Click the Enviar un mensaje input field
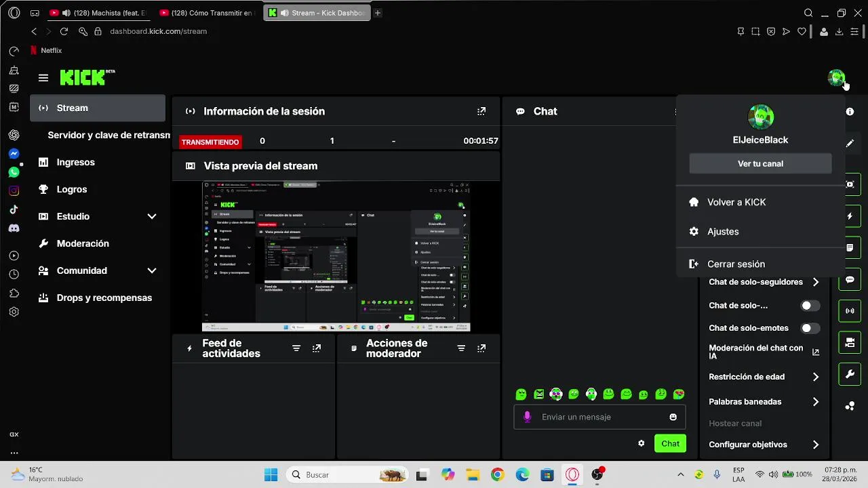 click(599, 417)
